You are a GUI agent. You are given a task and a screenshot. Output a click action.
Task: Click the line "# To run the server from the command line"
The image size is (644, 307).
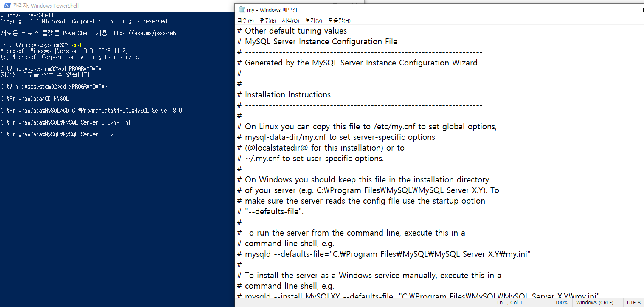tap(351, 233)
